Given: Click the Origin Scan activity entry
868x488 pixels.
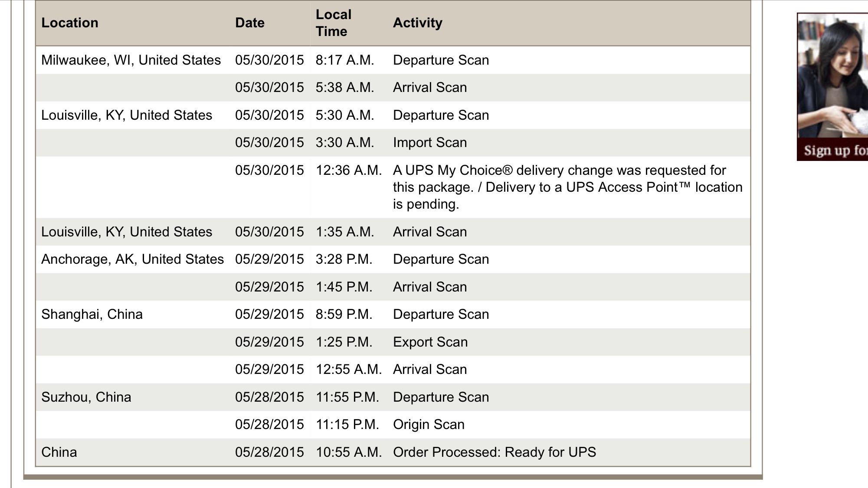Looking at the screenshot, I should [x=429, y=425].
